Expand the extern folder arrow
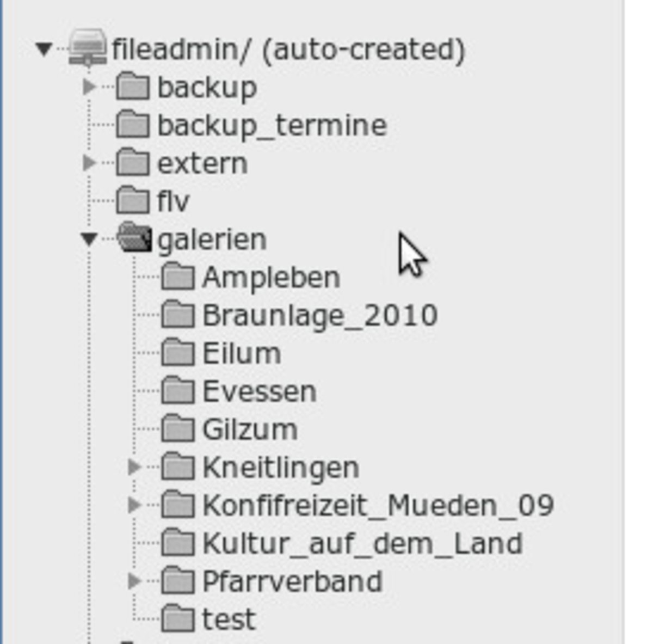Viewport: 653px width, 644px height. tap(89, 163)
